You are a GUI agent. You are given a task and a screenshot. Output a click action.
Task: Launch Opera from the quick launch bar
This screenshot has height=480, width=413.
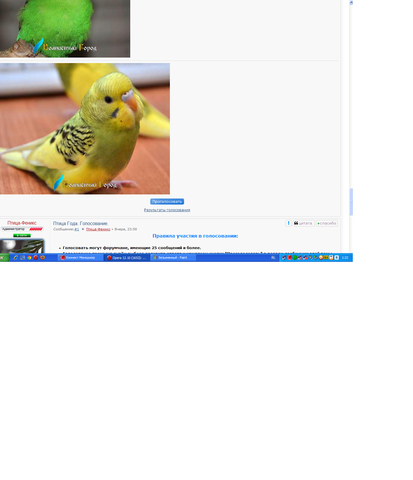[36, 258]
